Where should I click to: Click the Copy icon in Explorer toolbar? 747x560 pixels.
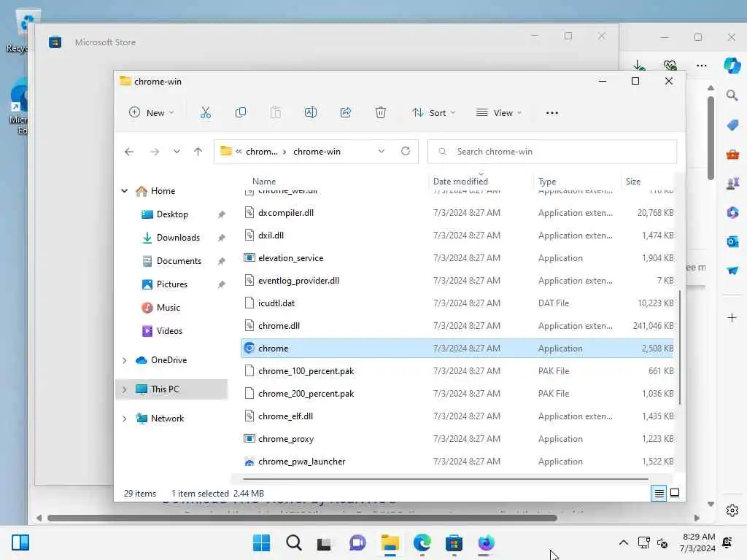[x=241, y=113]
